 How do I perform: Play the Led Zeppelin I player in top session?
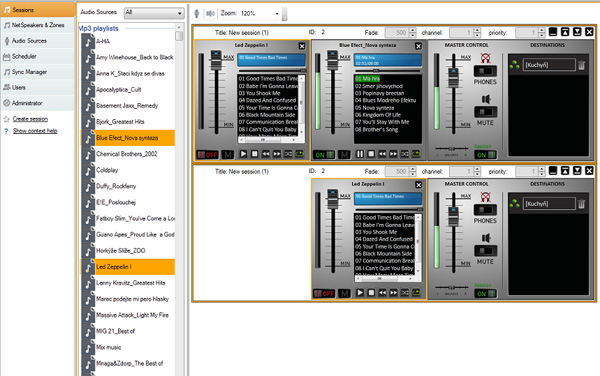[243, 154]
